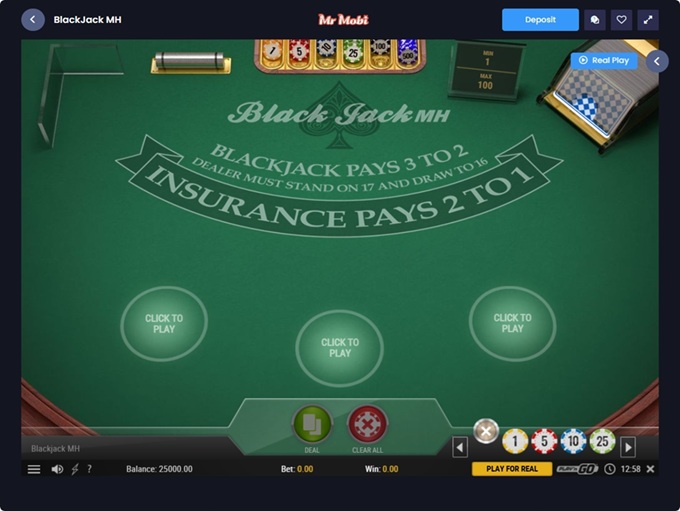Add game to favorites heart icon
The height and width of the screenshot is (511, 680).
click(621, 20)
